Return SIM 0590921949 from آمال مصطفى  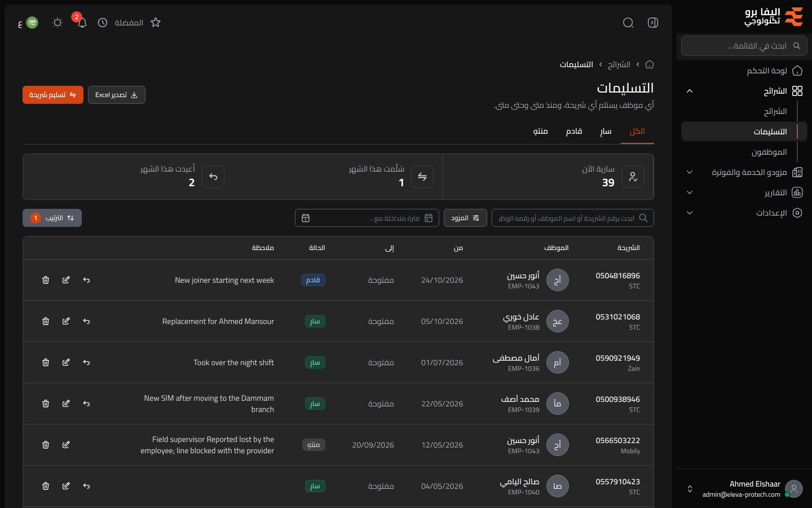point(86,362)
